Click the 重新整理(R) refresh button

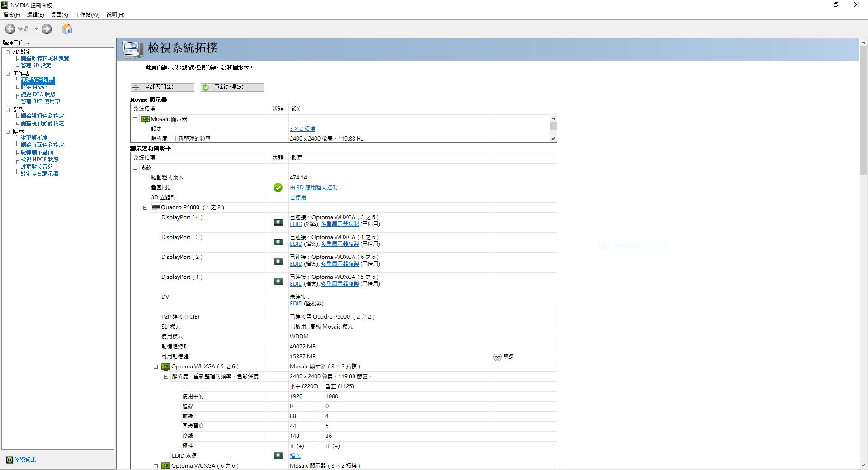232,87
